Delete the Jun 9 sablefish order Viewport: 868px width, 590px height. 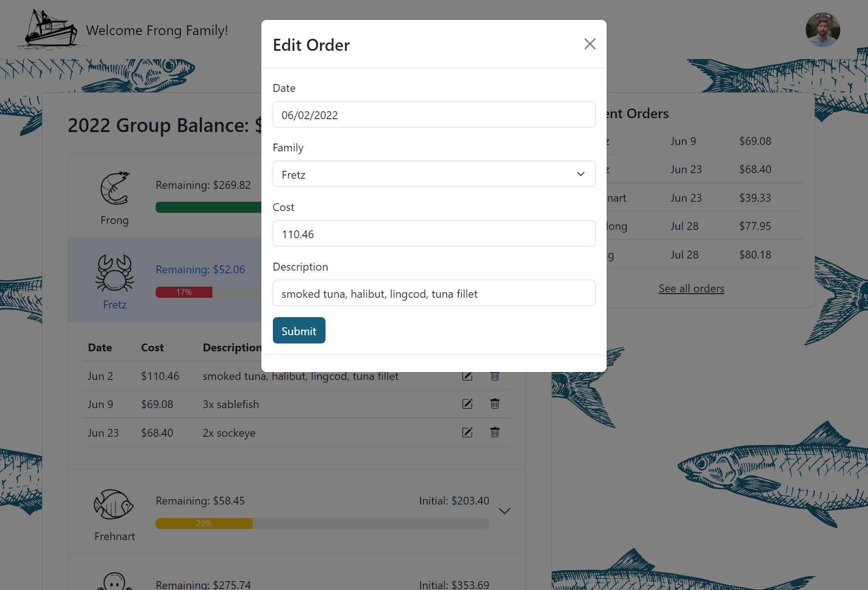point(494,403)
